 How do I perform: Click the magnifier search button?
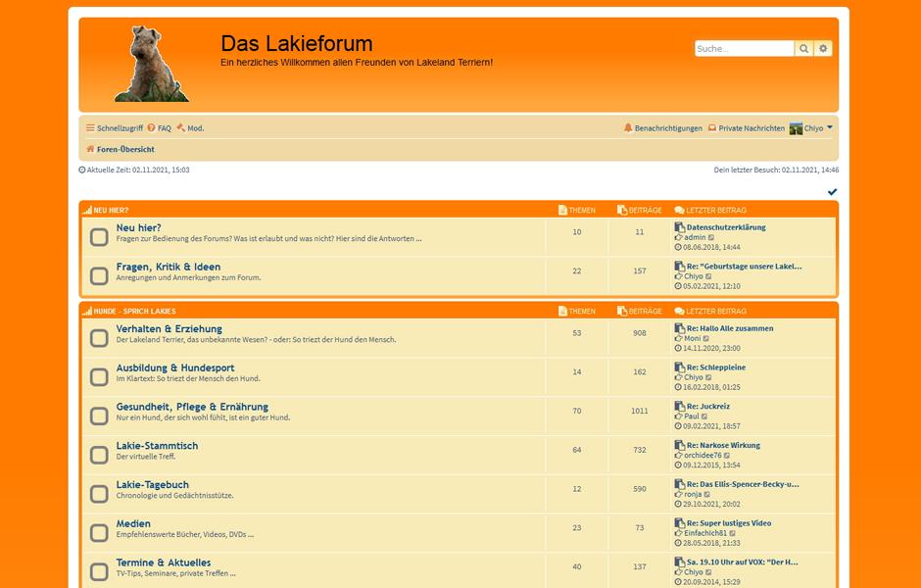pos(803,49)
